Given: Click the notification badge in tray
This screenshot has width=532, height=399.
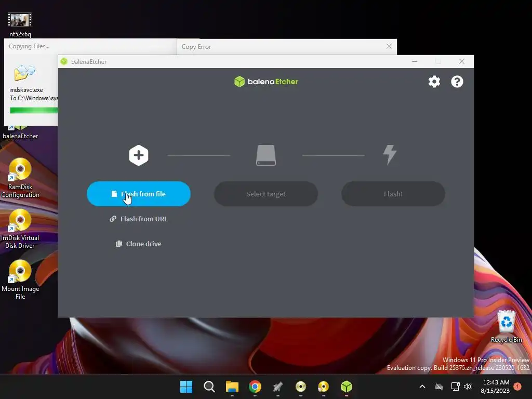Looking at the screenshot, I should (517, 386).
